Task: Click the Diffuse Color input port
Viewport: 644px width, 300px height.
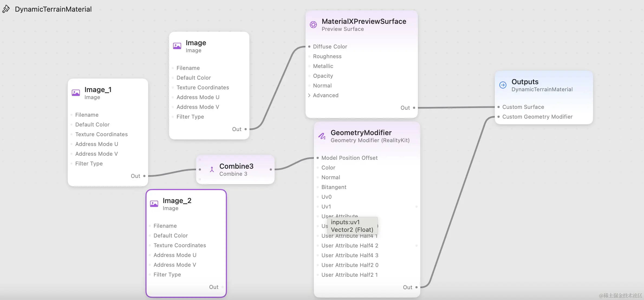Action: click(309, 47)
